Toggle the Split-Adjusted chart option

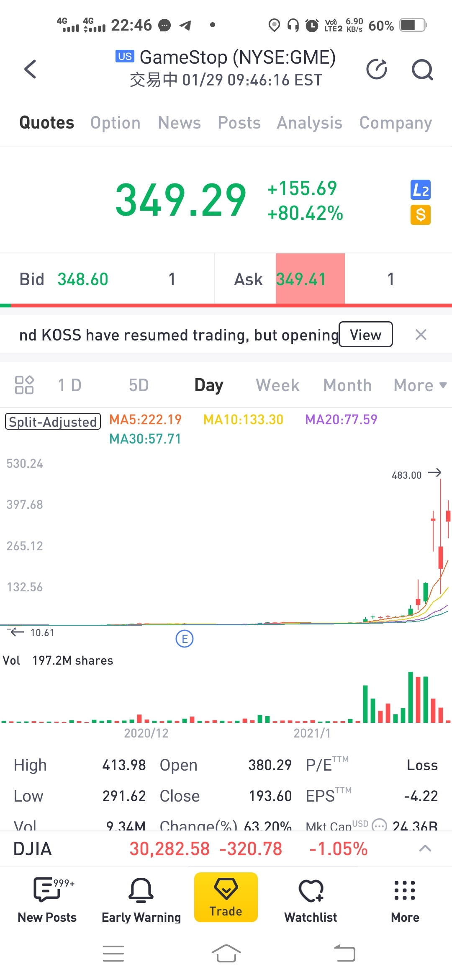[53, 421]
